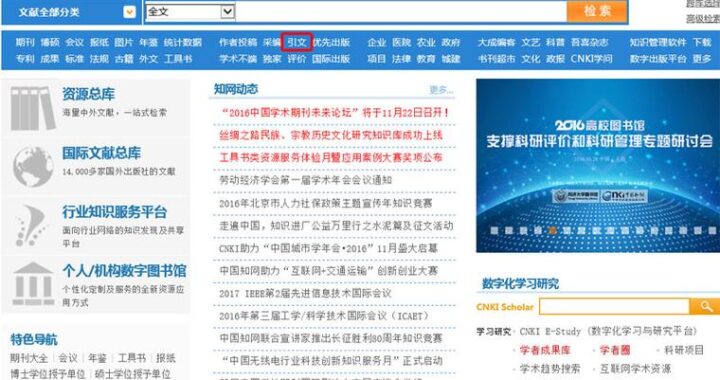The width and height of the screenshot is (720, 380).
Task: Open the 学者圈 link
Action: point(615,350)
